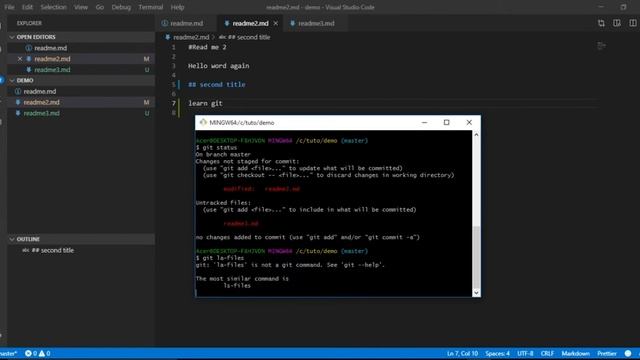Click the UTF-8 encoding status item
Viewport: 640px width, 360px height.
point(525,353)
